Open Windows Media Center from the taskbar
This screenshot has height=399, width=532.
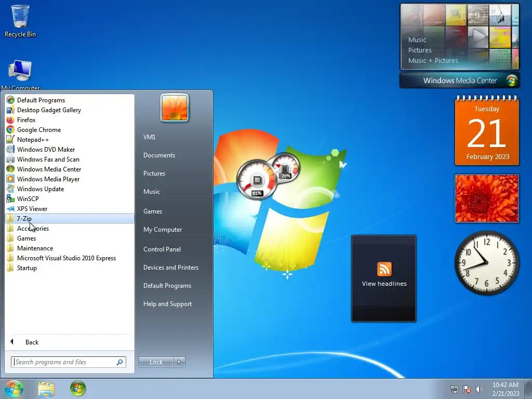click(78, 389)
